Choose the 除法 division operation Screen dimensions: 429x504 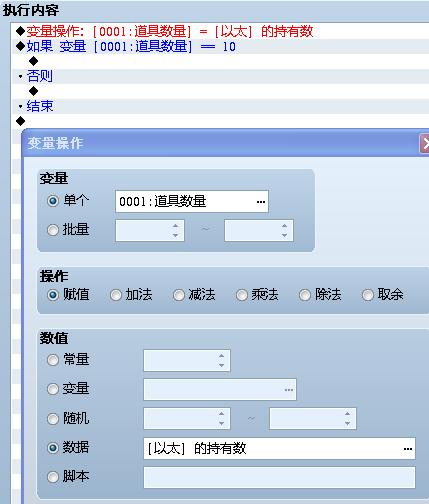[305, 295]
